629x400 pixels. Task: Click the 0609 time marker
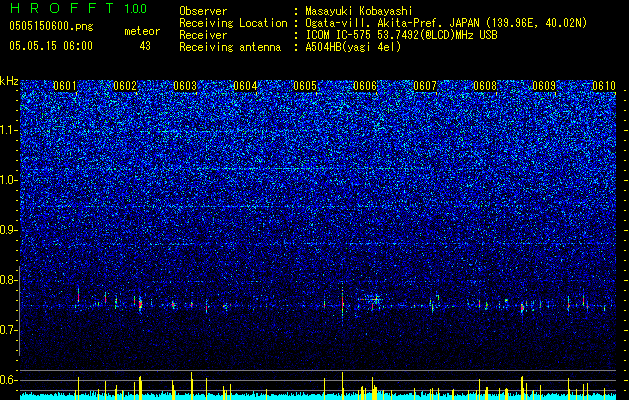click(544, 86)
